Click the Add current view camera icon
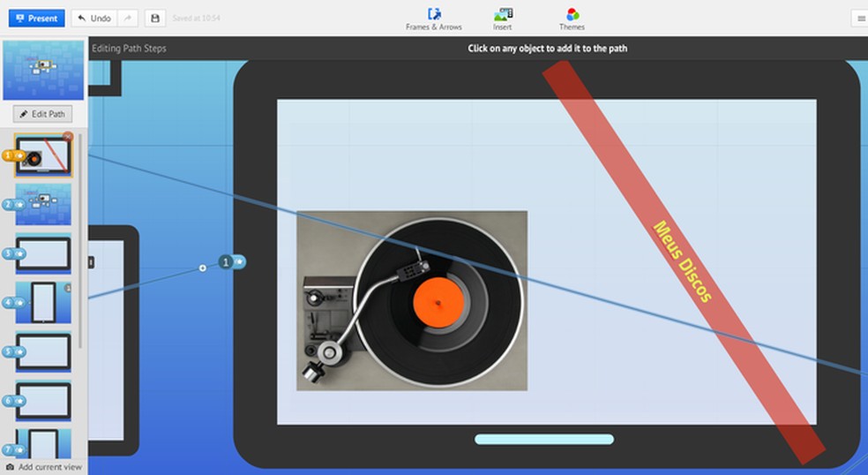 pos(10,467)
